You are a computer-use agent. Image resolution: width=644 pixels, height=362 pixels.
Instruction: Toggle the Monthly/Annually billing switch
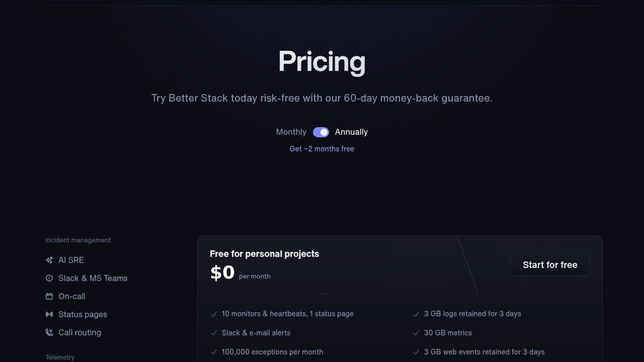(321, 132)
